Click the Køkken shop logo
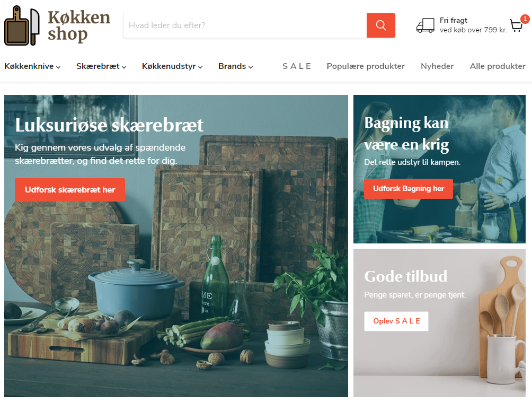Image resolution: width=532 pixels, height=402 pixels. point(57,25)
